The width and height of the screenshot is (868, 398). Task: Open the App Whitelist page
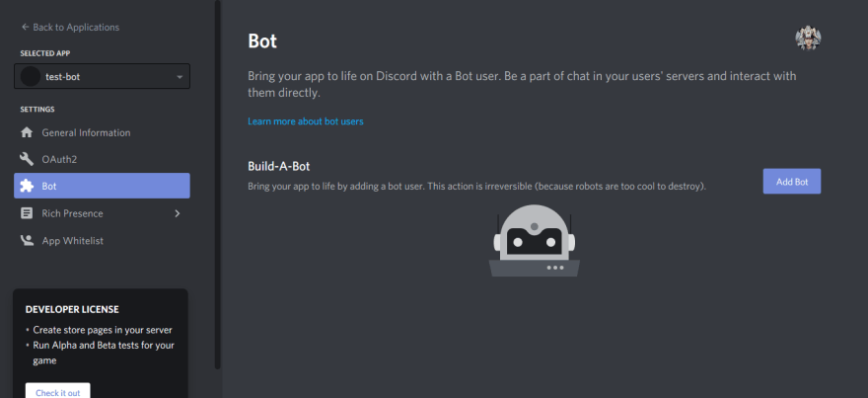coord(102,241)
